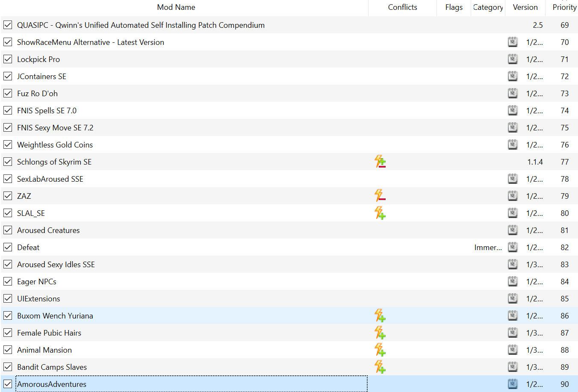Select the Bandit Camps Slaves mod name
This screenshot has width=578, height=392.
pos(52,367)
